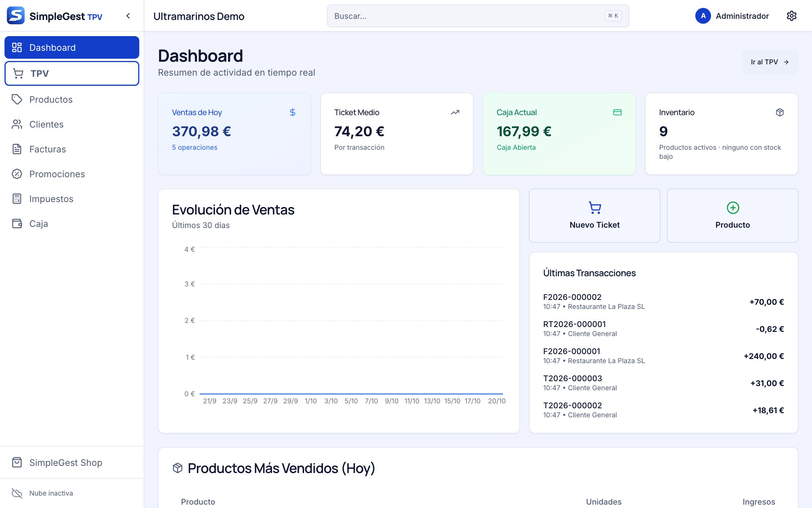This screenshot has width=812, height=508.
Task: Select transaction T2026-000002
Action: click(x=663, y=410)
